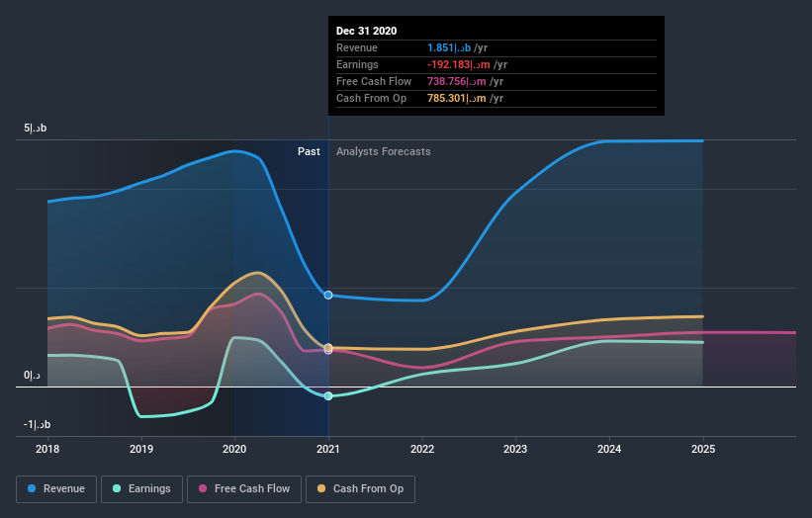Toggle the Earnings legend series
Viewport: 812px width, 518px height.
[x=141, y=489]
